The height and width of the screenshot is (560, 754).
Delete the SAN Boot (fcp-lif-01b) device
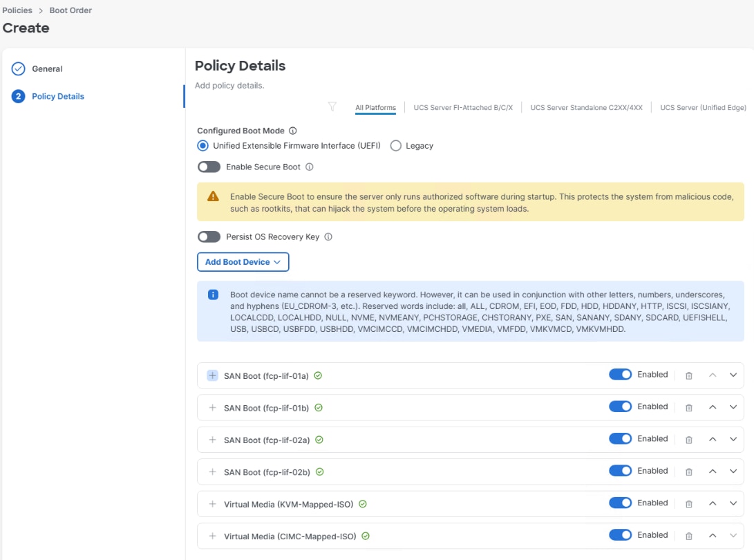(688, 408)
